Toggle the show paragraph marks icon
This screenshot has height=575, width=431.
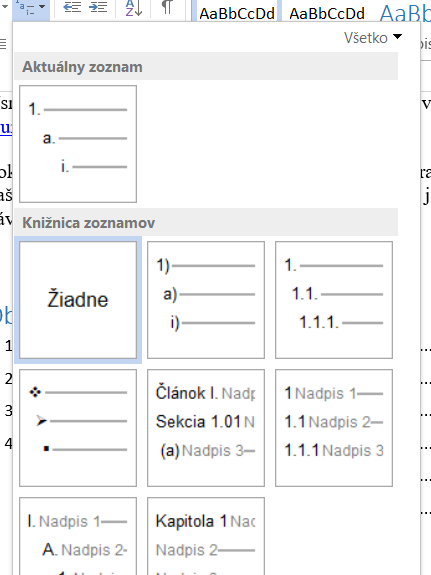pos(167,7)
